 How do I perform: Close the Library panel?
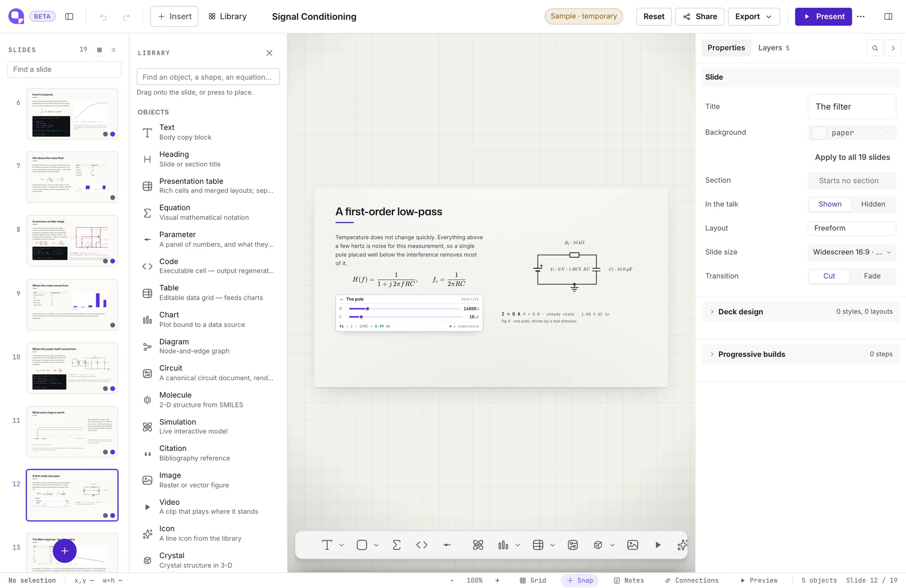pyautogui.click(x=269, y=53)
